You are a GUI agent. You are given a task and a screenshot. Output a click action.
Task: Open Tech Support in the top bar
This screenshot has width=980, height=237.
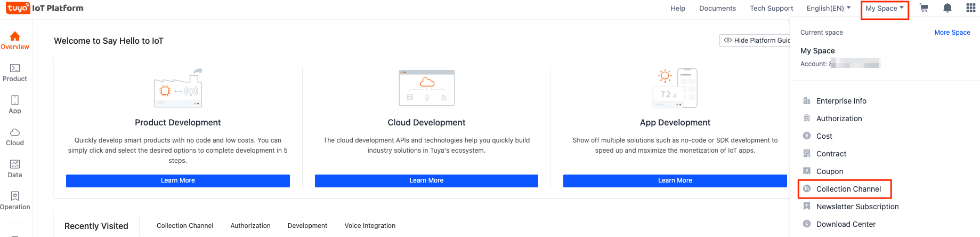tap(771, 8)
